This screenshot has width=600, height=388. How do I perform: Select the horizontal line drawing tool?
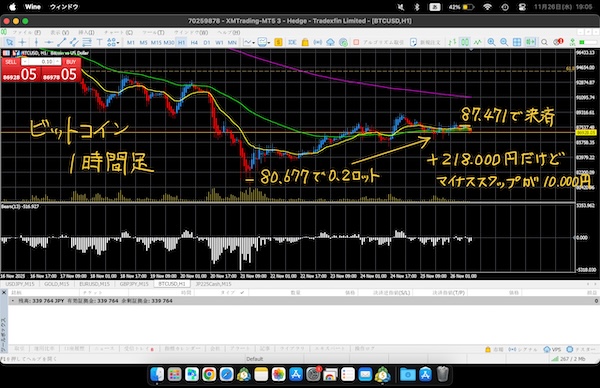(49, 42)
